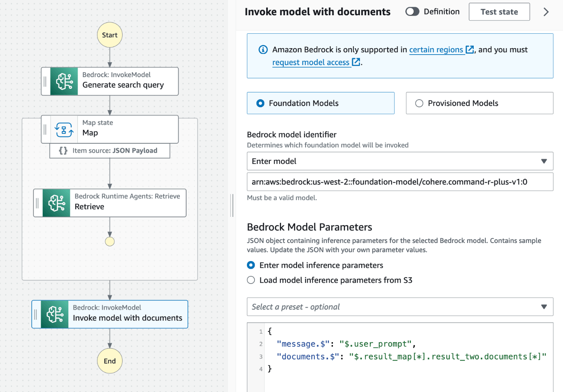Image resolution: width=563 pixels, height=392 pixels.
Task: Click the model ARN input field
Action: [x=400, y=182]
